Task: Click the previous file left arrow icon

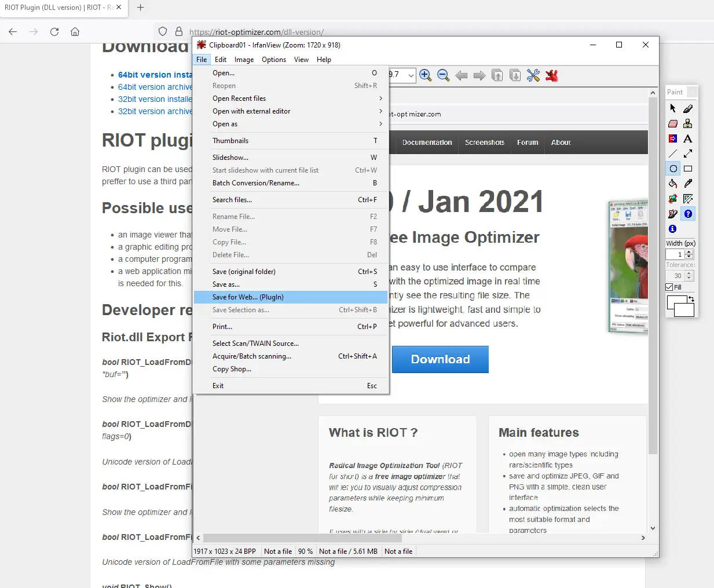Action: 462,76
